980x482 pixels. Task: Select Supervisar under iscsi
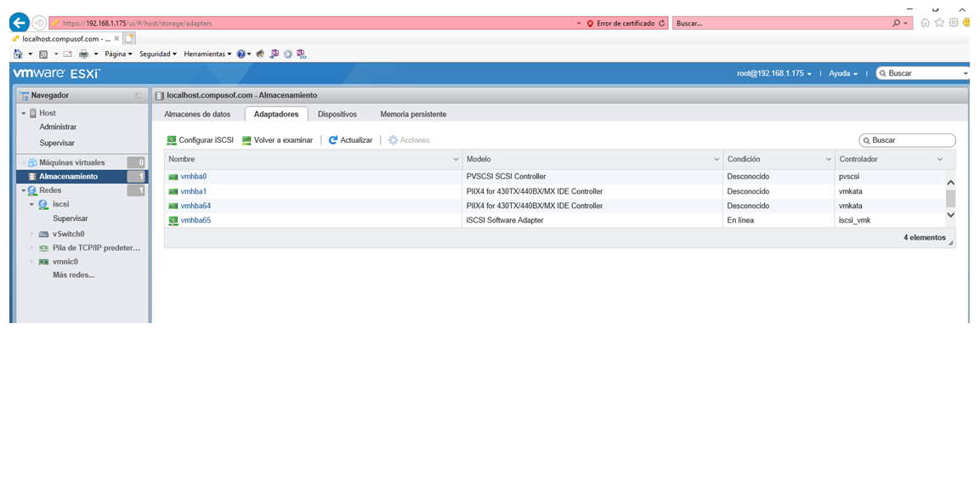pyautogui.click(x=71, y=218)
